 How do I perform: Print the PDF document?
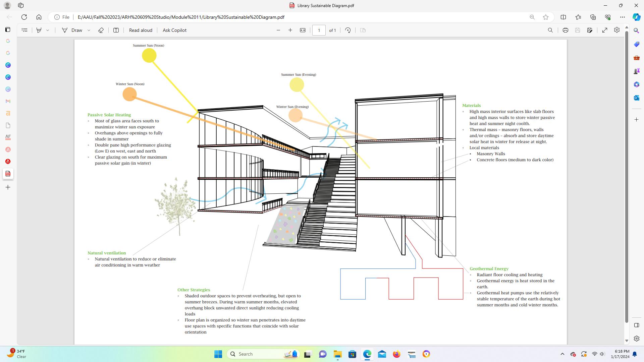click(565, 30)
